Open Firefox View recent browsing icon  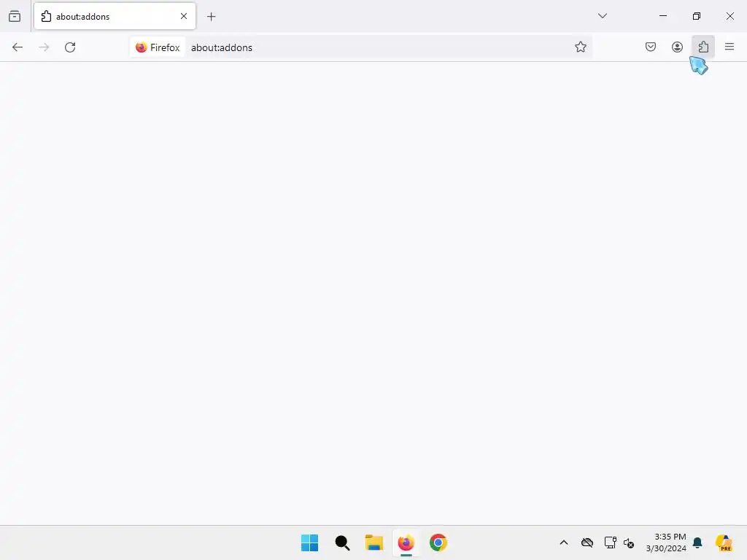[15, 16]
